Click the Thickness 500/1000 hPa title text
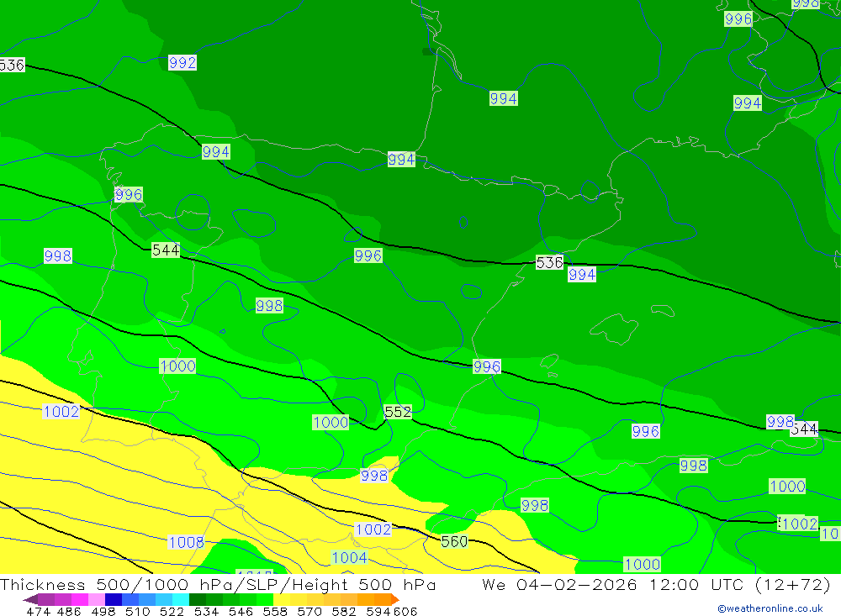The width and height of the screenshot is (841, 616). (116, 584)
